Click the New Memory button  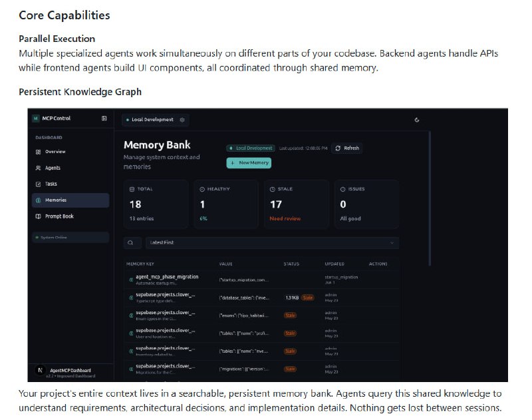(x=248, y=162)
